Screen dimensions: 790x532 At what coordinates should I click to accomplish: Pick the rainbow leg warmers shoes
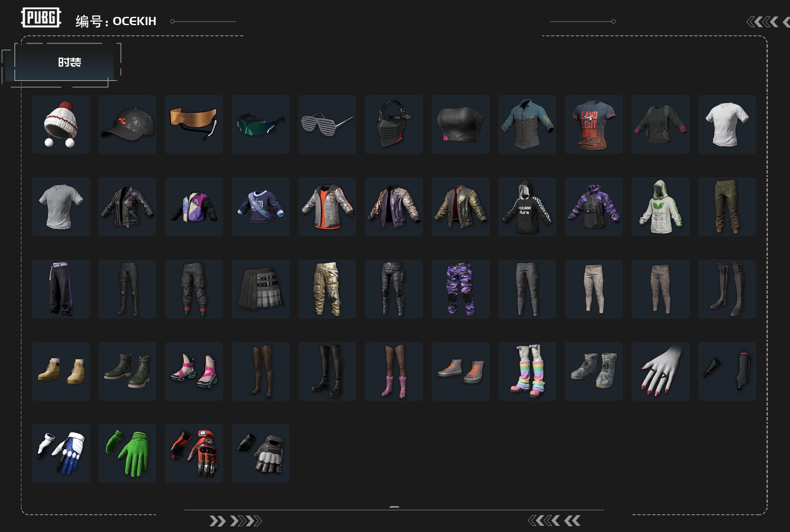[x=527, y=371]
